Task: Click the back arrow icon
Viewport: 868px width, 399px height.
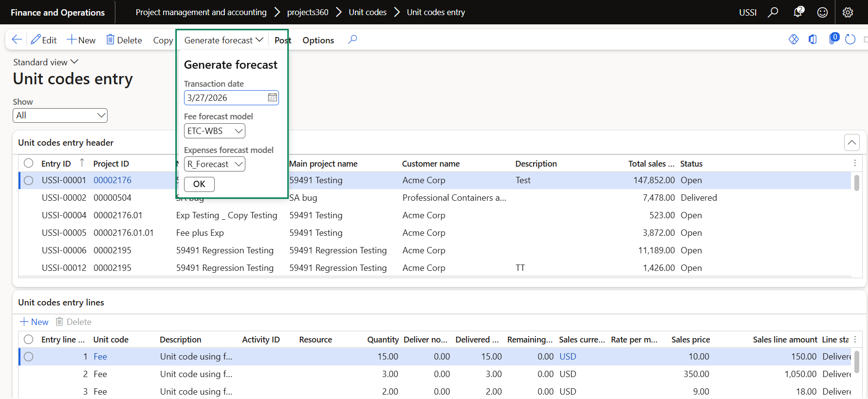Action: (17, 40)
